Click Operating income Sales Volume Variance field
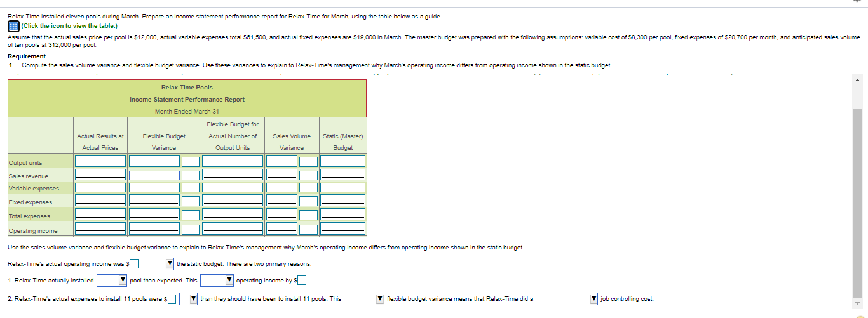 coord(281,229)
